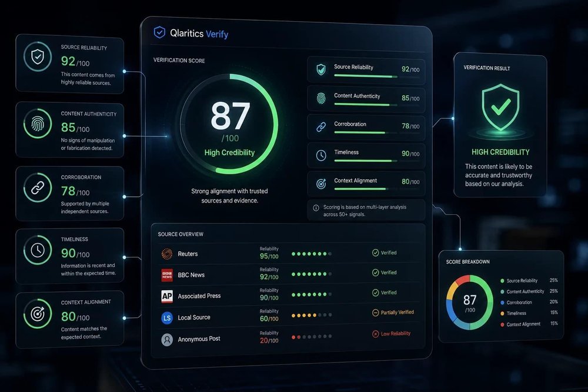Click the Verified checkmark icon for Reuters
The width and height of the screenshot is (588, 392).
375,253
